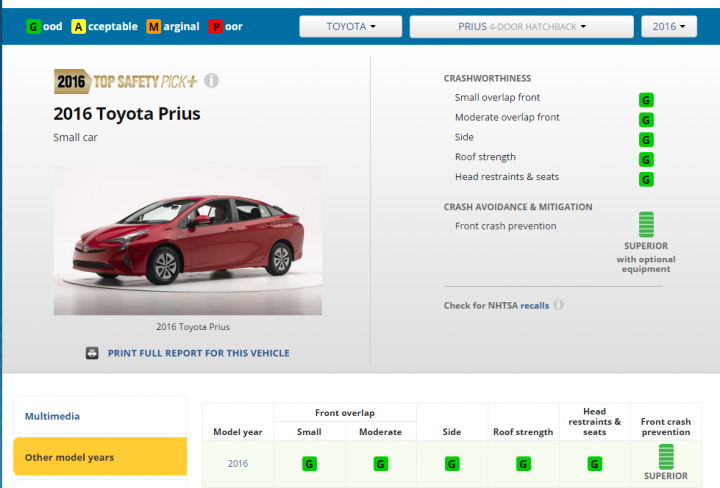Click 2016 model year table cell
The width and height of the screenshot is (720, 488).
tap(238, 464)
